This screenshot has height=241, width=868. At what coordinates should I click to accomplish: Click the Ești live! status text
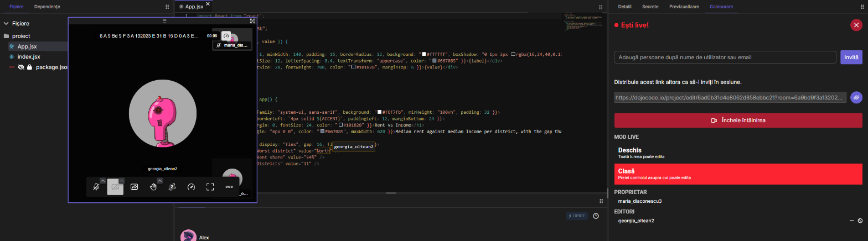635,25
